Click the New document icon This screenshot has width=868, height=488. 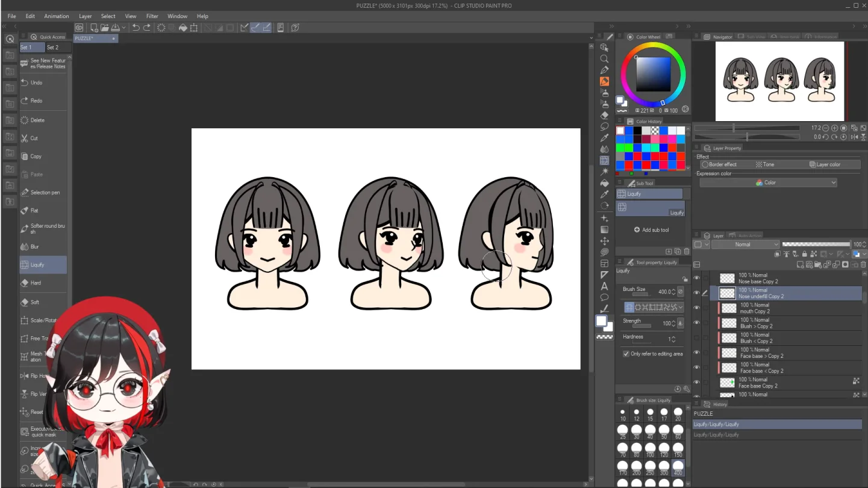pyautogui.click(x=94, y=28)
